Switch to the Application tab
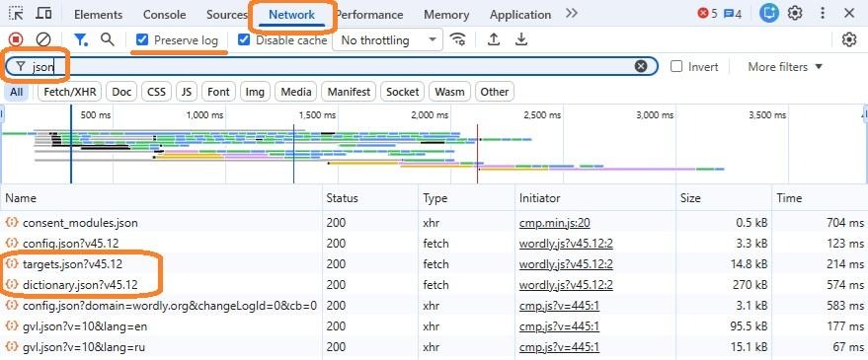868x360 pixels. (x=520, y=15)
